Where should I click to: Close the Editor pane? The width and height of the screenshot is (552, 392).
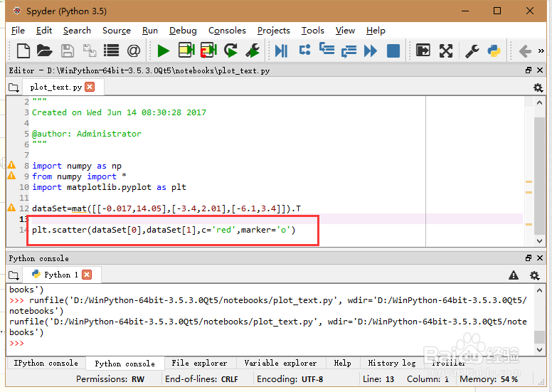tap(540, 70)
